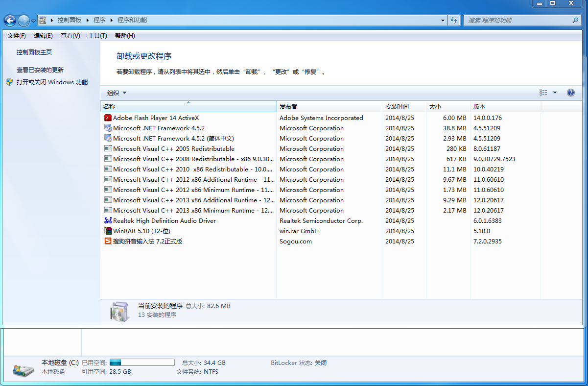Open the view mode dropdown arrow
This screenshot has width=588, height=386.
click(555, 93)
